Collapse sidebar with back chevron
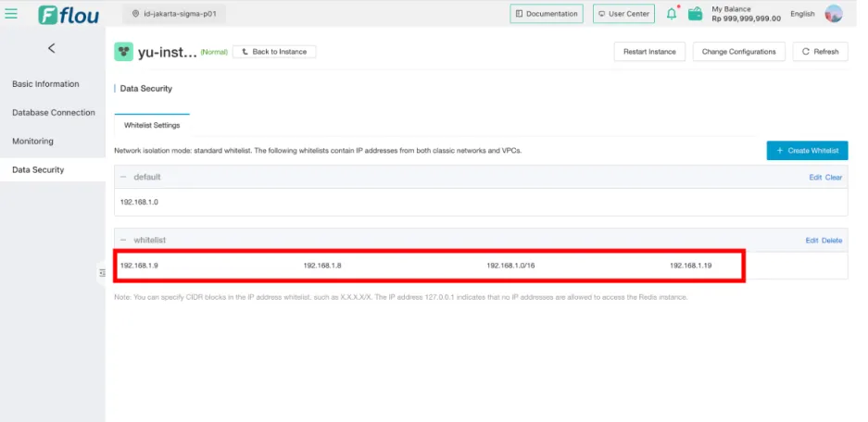This screenshot has width=868, height=422. point(52,48)
